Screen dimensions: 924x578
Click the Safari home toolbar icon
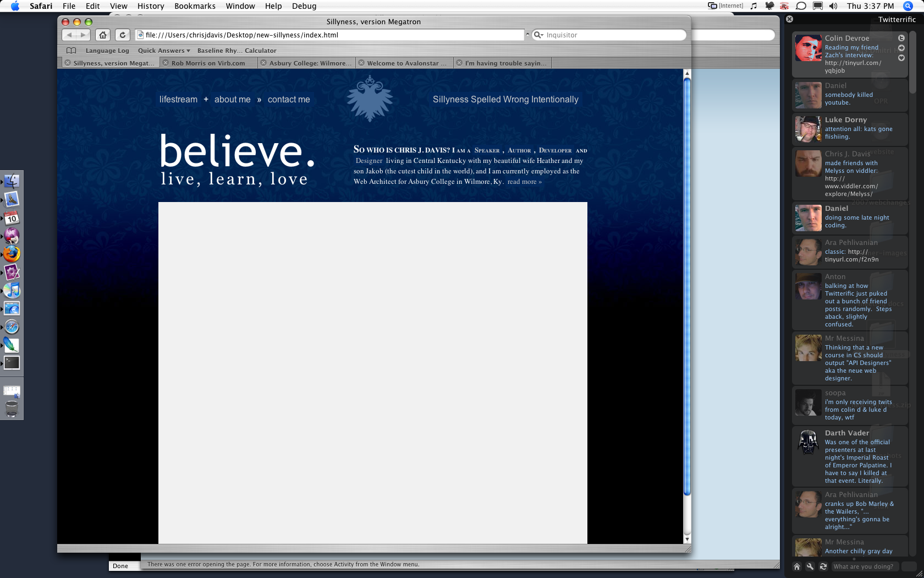tap(103, 35)
